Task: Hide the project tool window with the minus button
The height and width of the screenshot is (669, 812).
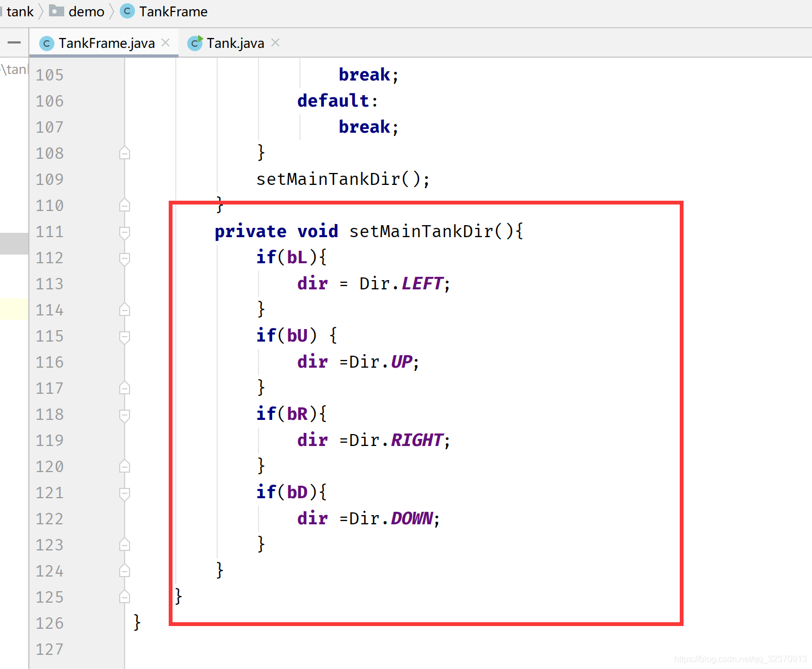Action: (14, 42)
